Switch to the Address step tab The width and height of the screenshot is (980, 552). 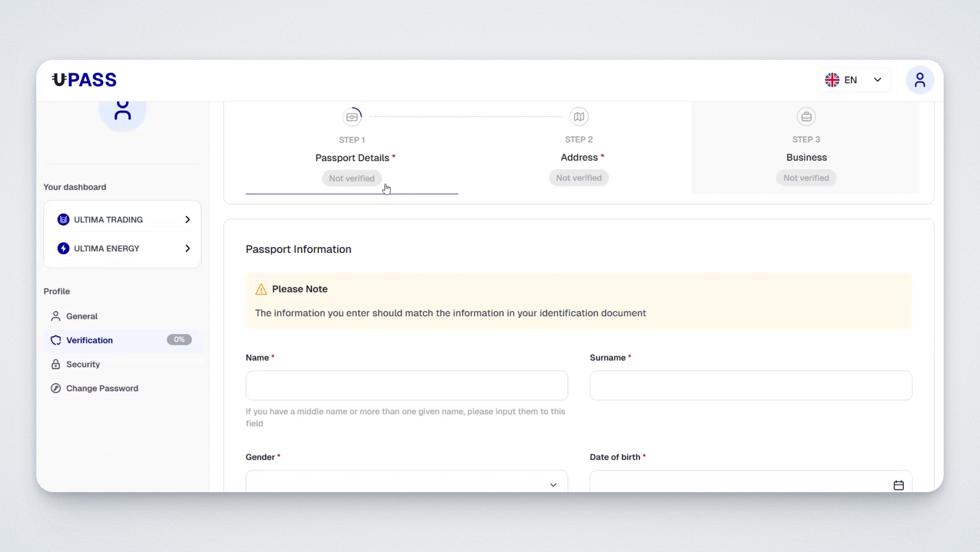pyautogui.click(x=579, y=157)
